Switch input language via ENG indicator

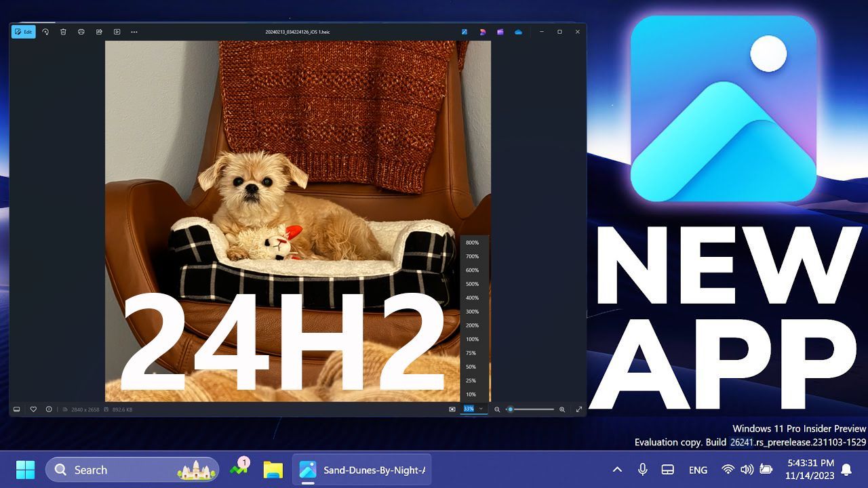click(x=698, y=470)
